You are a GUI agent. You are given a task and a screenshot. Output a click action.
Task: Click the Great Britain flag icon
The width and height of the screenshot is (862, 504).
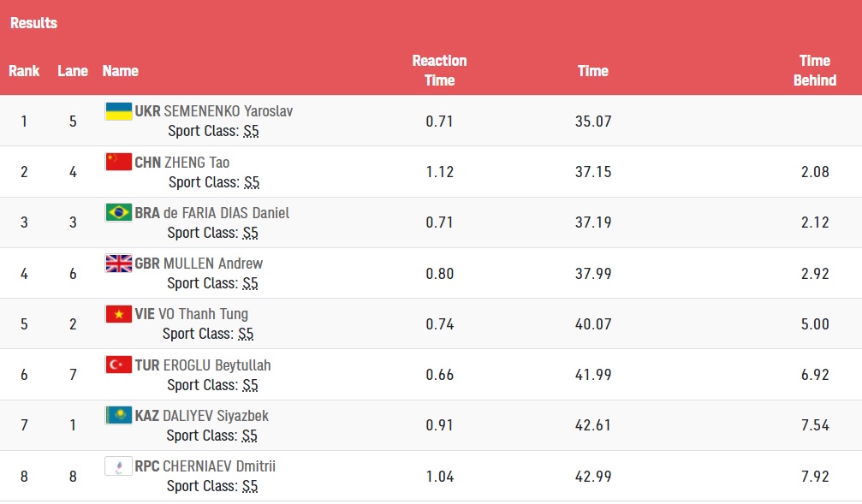point(119,264)
